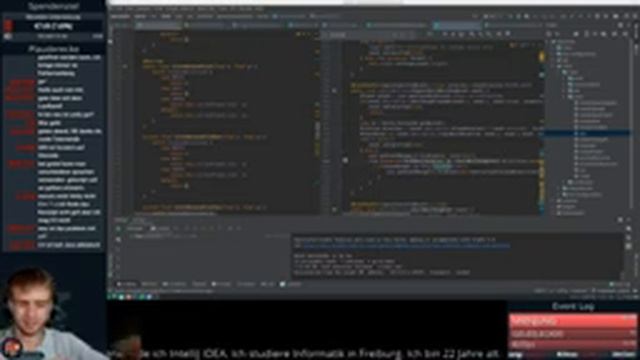Click the streamer's webcam thumbnail
Image resolution: width=640 pixels, height=360 pixels.
point(52,313)
